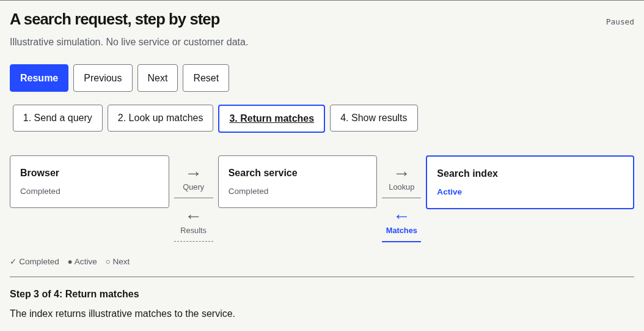Reset the simulation

[x=206, y=78]
